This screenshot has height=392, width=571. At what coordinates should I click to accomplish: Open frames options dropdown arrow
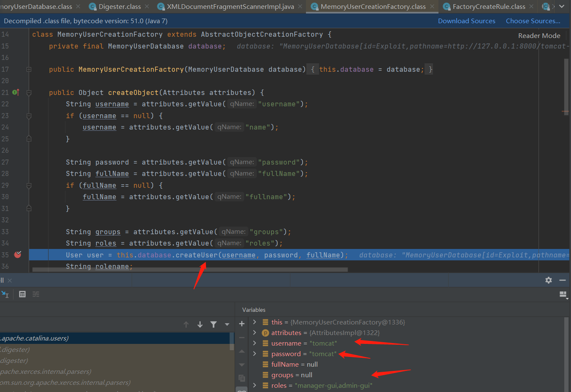(x=227, y=324)
